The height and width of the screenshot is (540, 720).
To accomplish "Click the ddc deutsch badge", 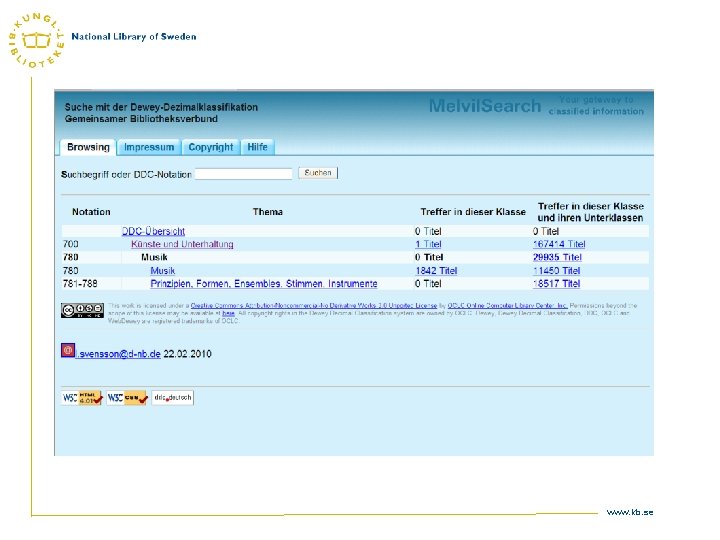I will pyautogui.click(x=173, y=398).
